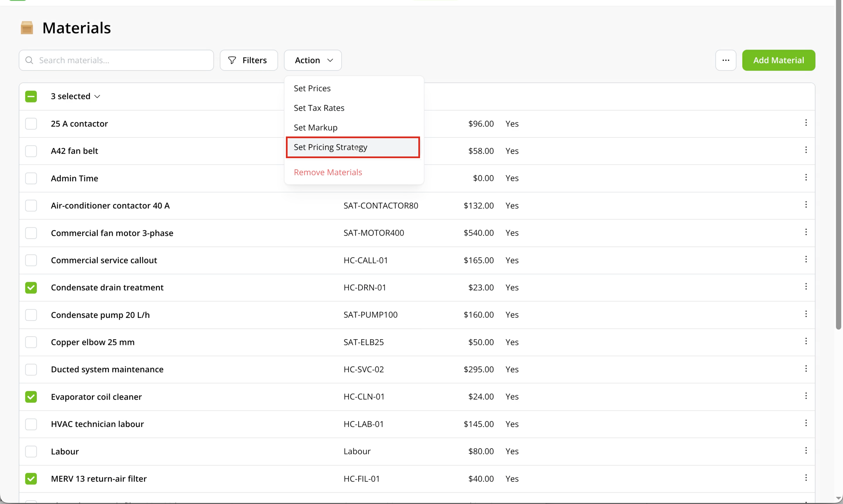Check the HVAC technician labour checkbox

point(31,425)
